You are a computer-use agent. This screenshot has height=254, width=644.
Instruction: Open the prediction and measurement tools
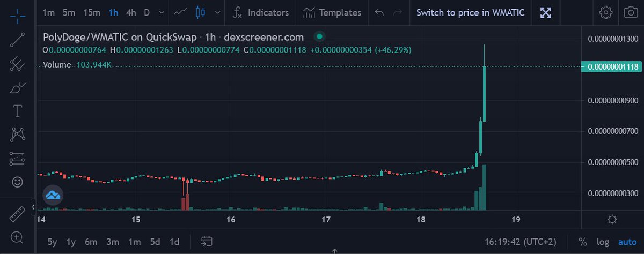click(17, 159)
